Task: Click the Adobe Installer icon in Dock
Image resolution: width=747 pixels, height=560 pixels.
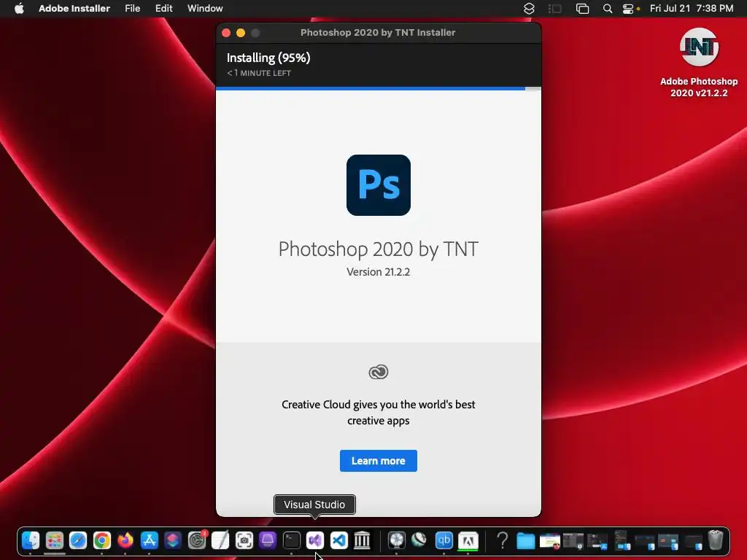Action: [x=468, y=540]
